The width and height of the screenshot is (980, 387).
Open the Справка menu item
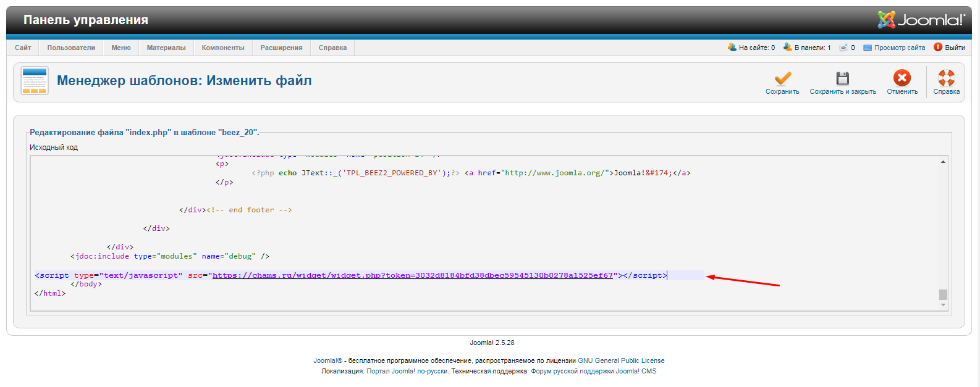point(332,48)
